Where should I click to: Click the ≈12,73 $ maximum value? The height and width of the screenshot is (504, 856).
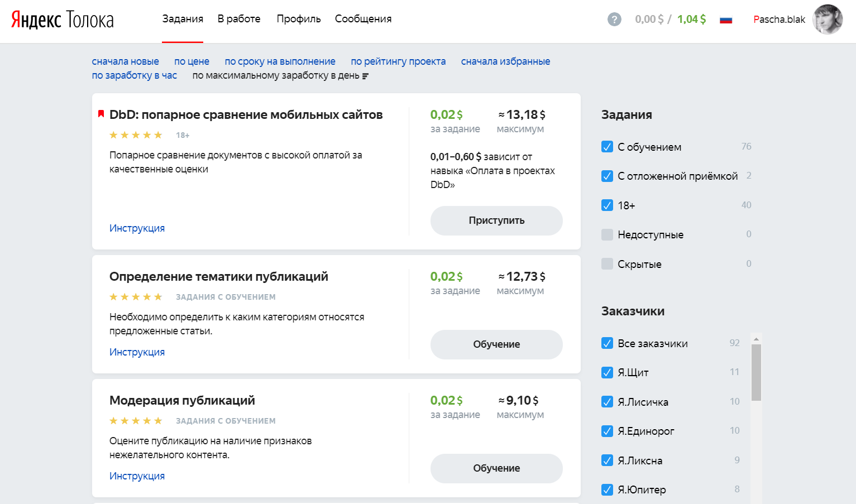[x=522, y=277]
